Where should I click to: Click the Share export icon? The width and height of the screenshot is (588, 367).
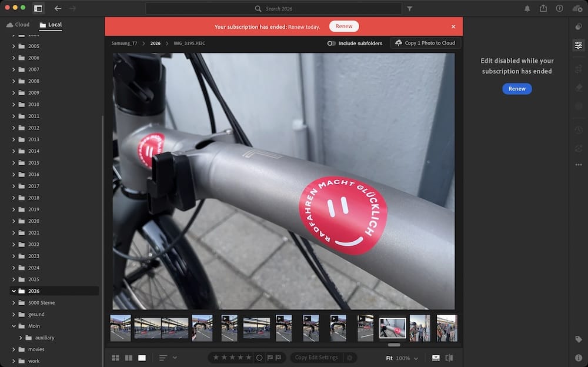click(x=543, y=8)
